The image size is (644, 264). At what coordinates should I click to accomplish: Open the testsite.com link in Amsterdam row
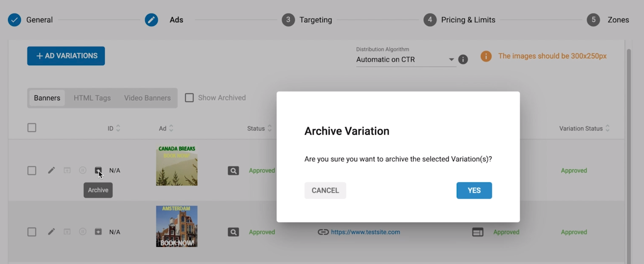365,232
